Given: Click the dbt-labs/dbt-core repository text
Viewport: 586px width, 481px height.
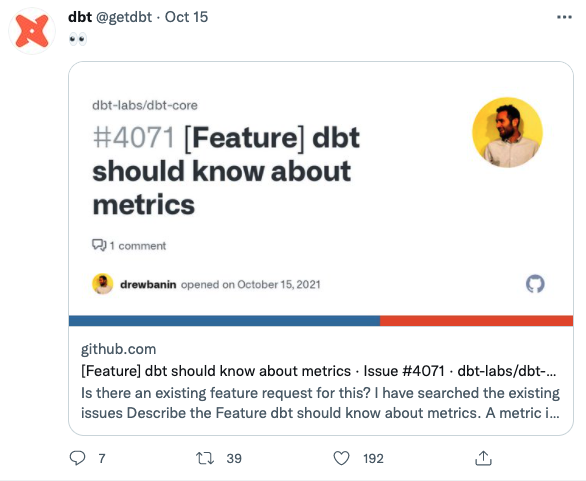Looking at the screenshot, I should [x=145, y=105].
